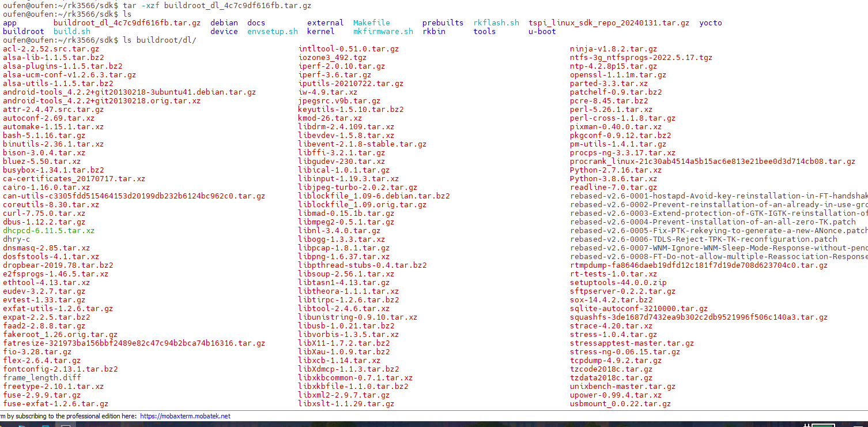868x427 pixels.
Task: Select acl-2.2.52.src.tar.gz file name
Action: 51,49
